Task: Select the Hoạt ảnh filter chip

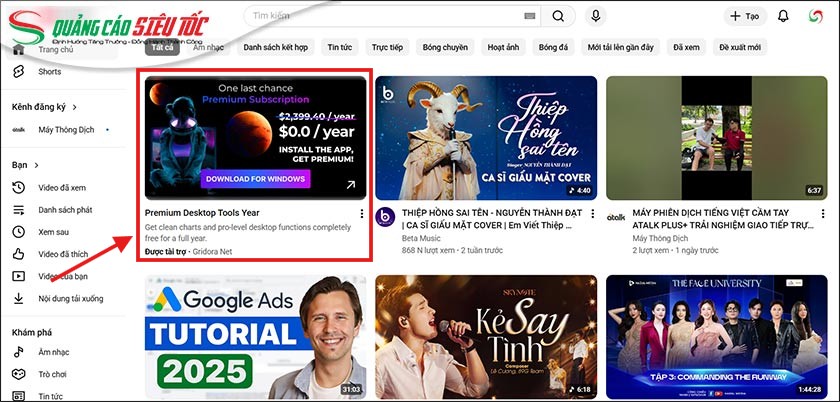Action: click(x=503, y=47)
